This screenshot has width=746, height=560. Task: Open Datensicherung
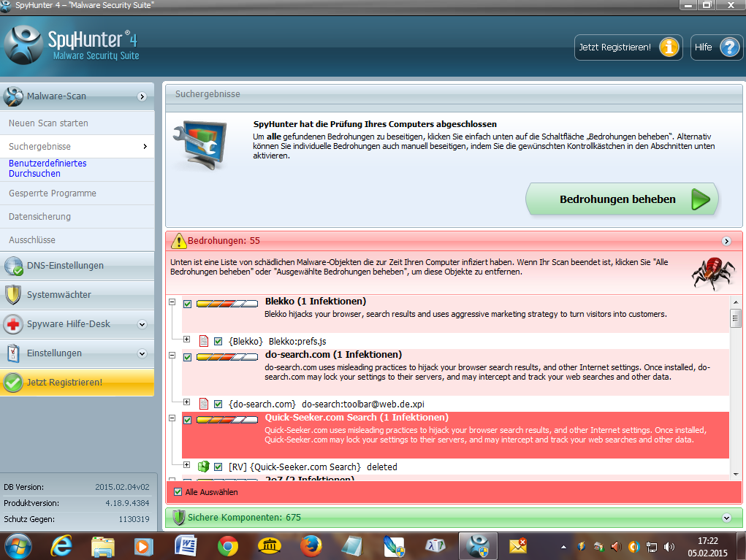coord(77,216)
